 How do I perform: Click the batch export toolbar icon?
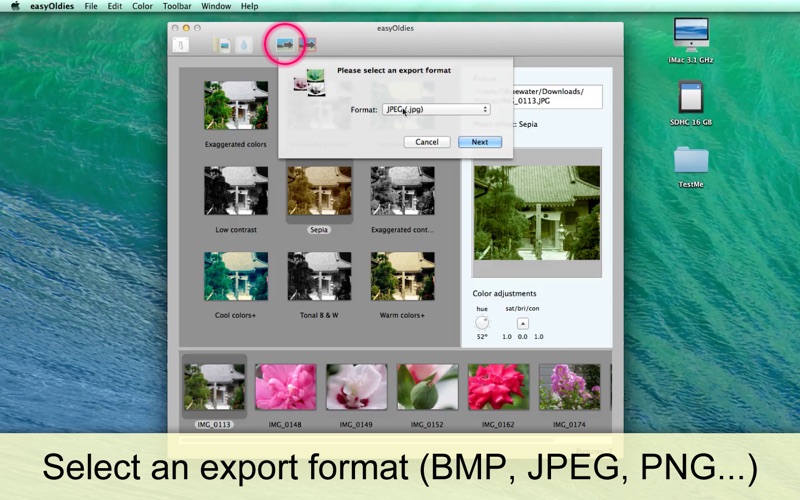click(x=308, y=44)
